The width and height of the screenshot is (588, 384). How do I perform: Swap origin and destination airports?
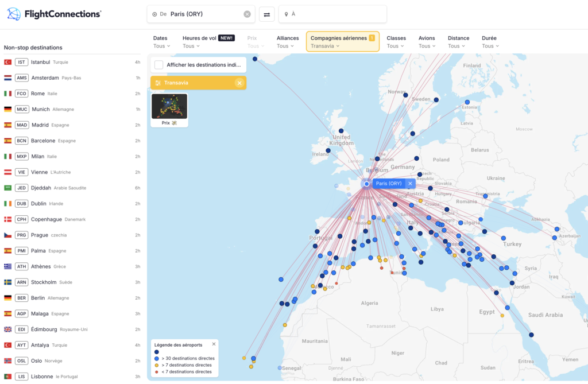click(x=266, y=14)
